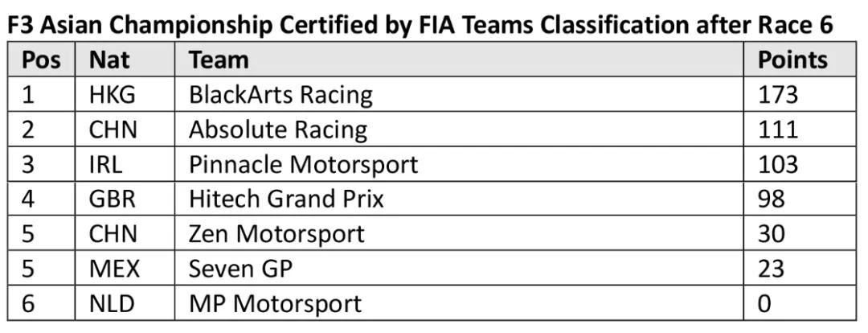Select the "Points" column header
The height and width of the screenshot is (333, 868).
coord(792,60)
